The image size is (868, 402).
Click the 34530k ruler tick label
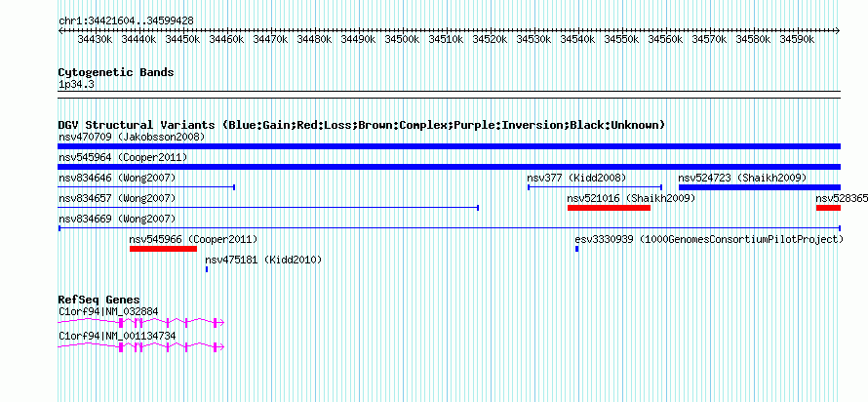click(534, 40)
